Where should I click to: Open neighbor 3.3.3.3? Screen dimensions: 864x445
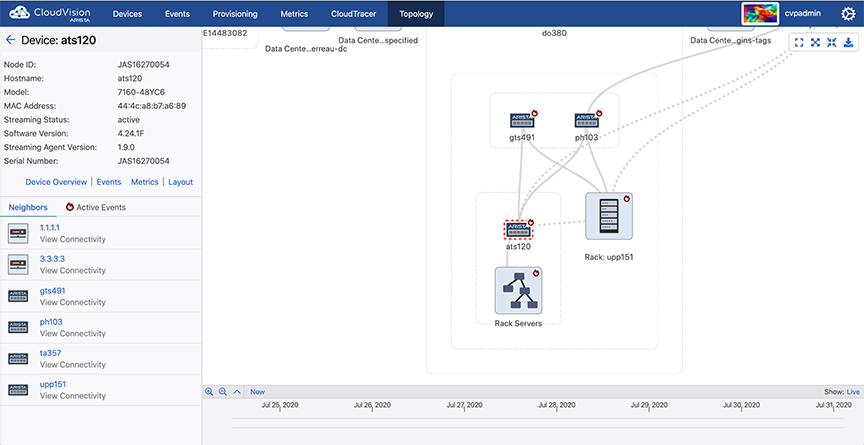click(52, 258)
